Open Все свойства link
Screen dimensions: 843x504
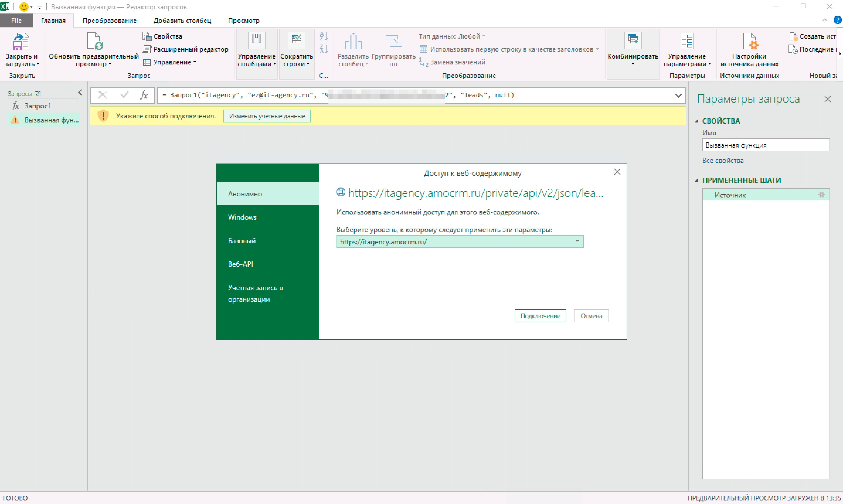[723, 161]
